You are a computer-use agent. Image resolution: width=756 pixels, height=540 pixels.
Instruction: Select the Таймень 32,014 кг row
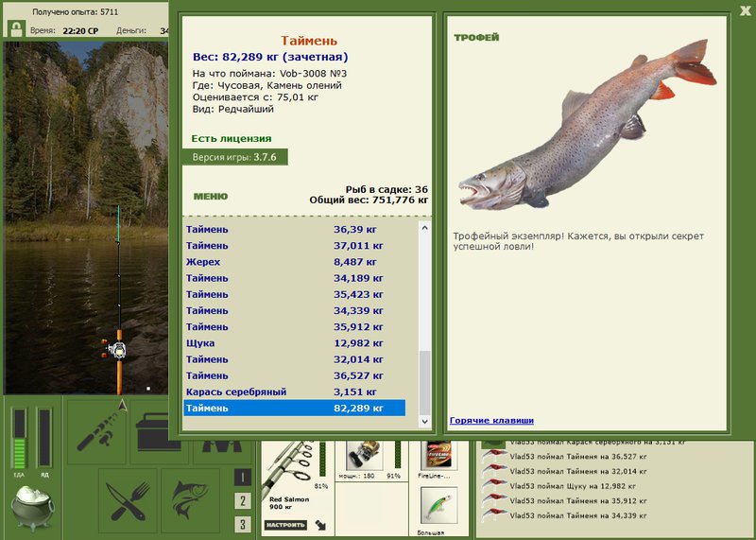295,359
